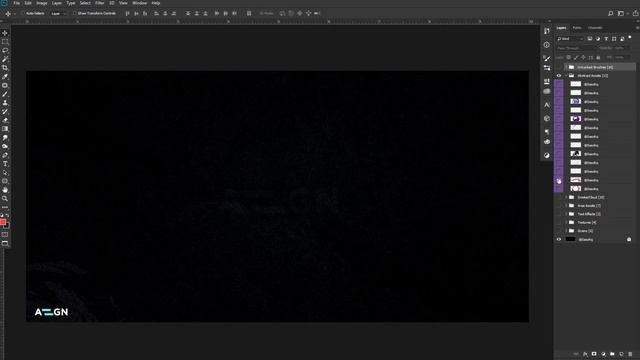
Task: Toggle layer filtering on/off switch
Action: (x=630, y=38)
